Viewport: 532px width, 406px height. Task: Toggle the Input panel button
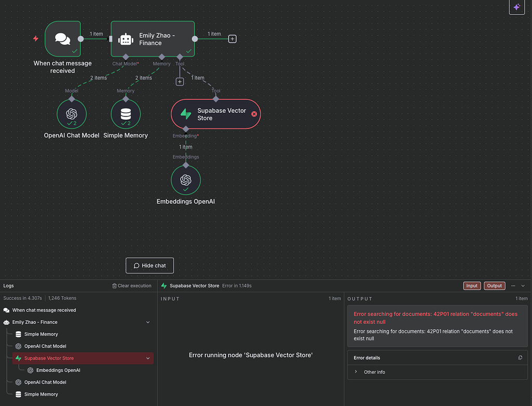pyautogui.click(x=472, y=285)
